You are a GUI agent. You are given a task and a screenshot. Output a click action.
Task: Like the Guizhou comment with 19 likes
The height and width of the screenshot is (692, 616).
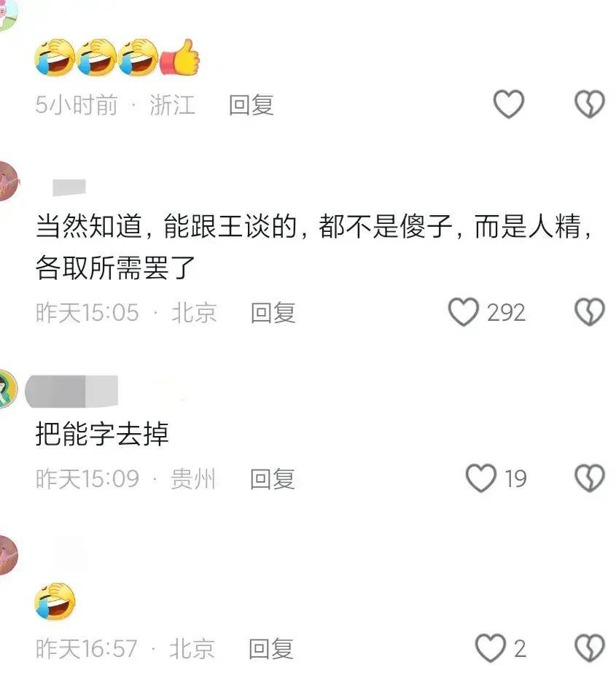(x=481, y=478)
